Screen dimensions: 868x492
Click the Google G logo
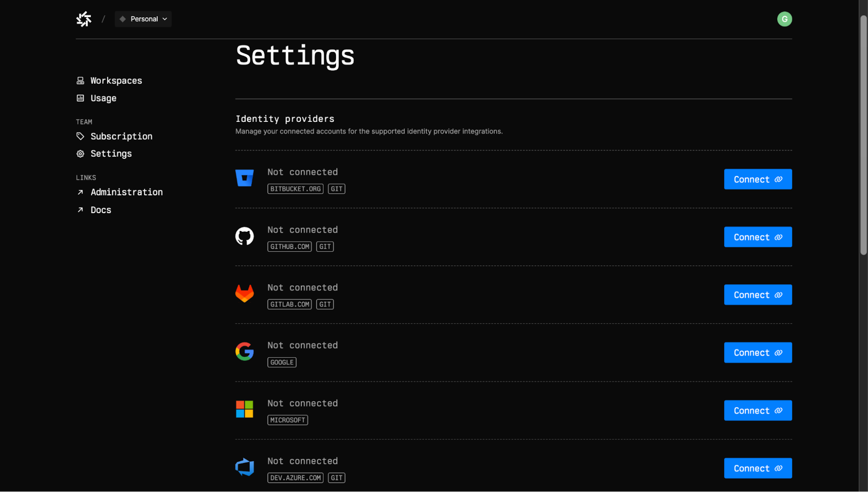click(244, 352)
